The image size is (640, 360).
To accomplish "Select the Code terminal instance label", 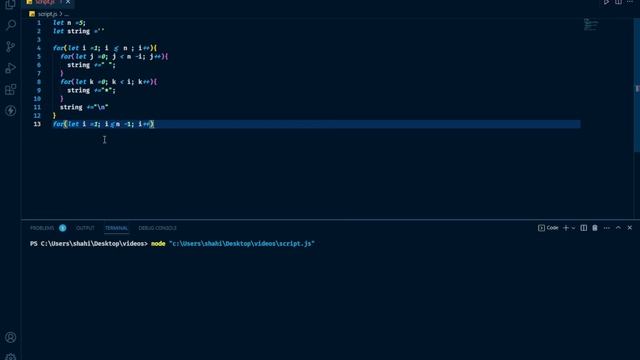I will (548, 228).
